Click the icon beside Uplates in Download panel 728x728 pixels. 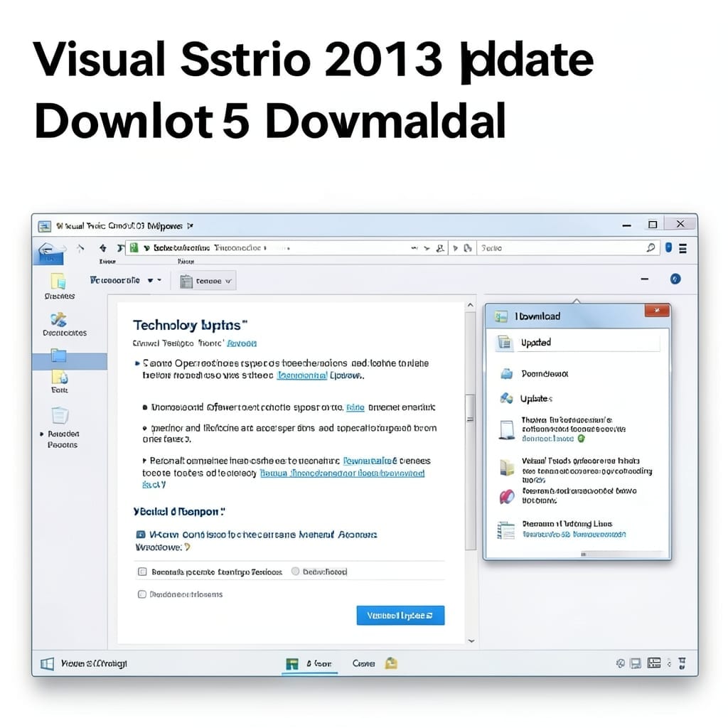pyautogui.click(x=506, y=398)
